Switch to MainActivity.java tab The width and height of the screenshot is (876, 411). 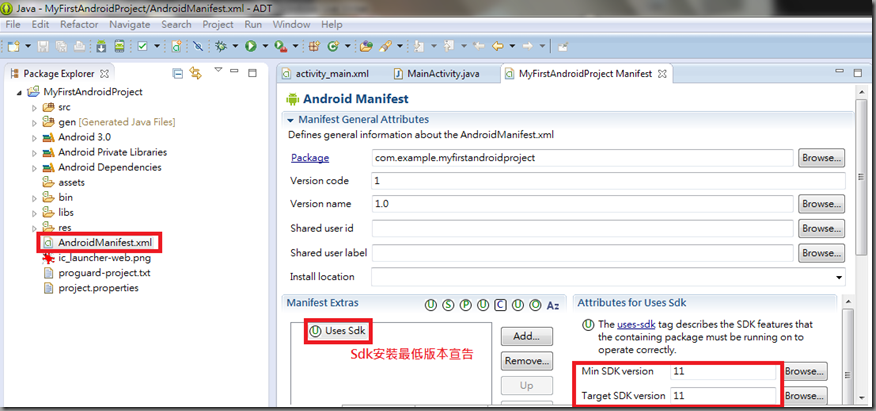[x=437, y=73]
